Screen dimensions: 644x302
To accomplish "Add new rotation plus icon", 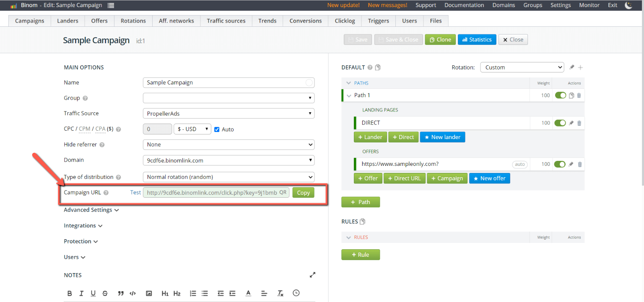I will [x=581, y=67].
